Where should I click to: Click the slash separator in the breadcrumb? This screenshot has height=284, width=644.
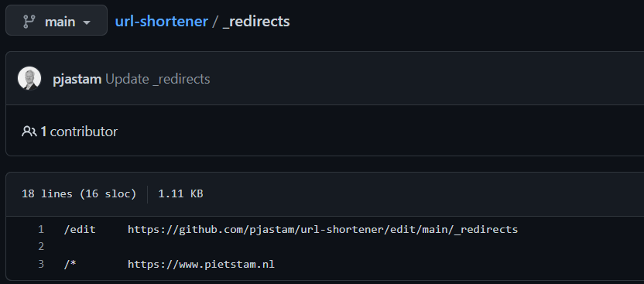215,22
